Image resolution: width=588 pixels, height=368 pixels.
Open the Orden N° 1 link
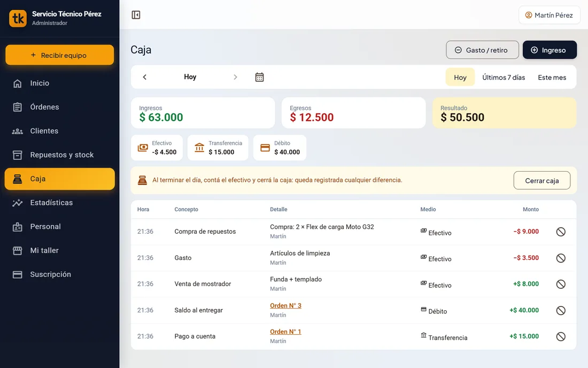(x=286, y=332)
